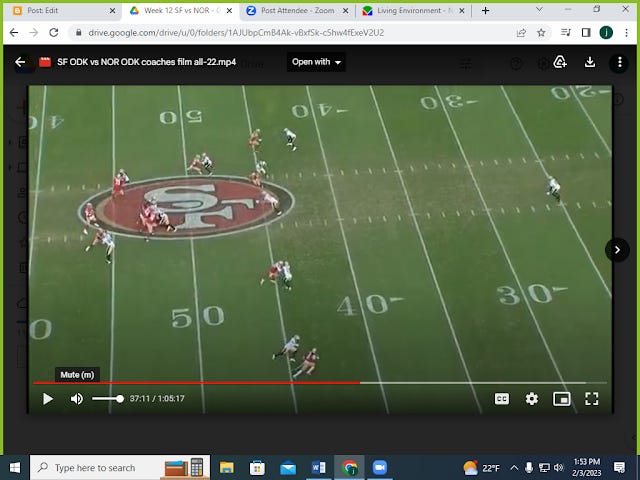Add shortcut to Drive icon
This screenshot has width=640, height=480.
point(560,62)
